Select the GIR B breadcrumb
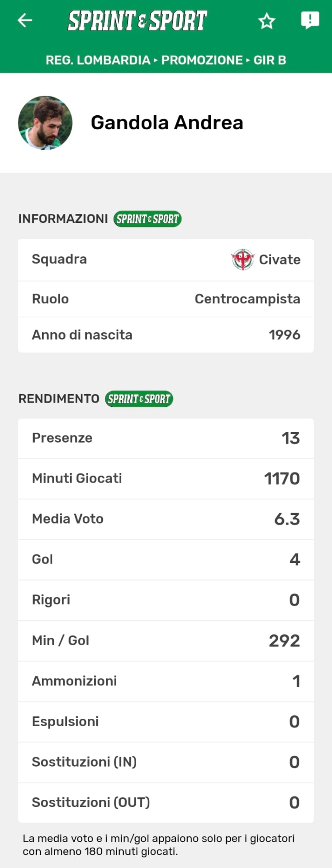Image resolution: width=332 pixels, height=868 pixels. [x=270, y=60]
